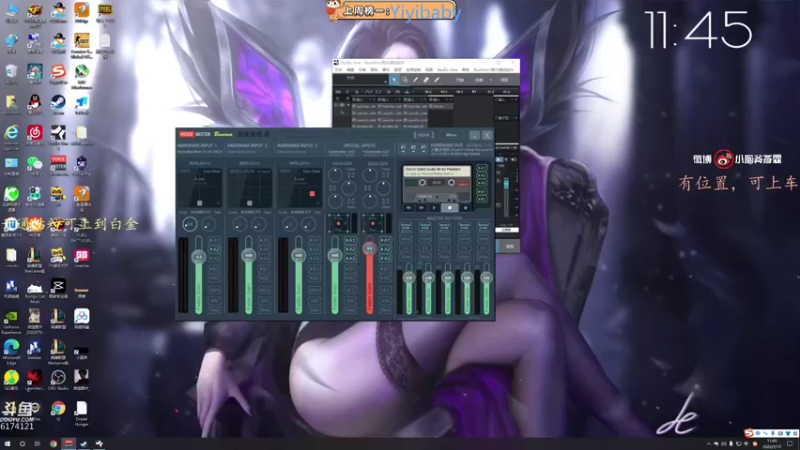Click the red Voicemeeter AUX fader knob

point(369,248)
